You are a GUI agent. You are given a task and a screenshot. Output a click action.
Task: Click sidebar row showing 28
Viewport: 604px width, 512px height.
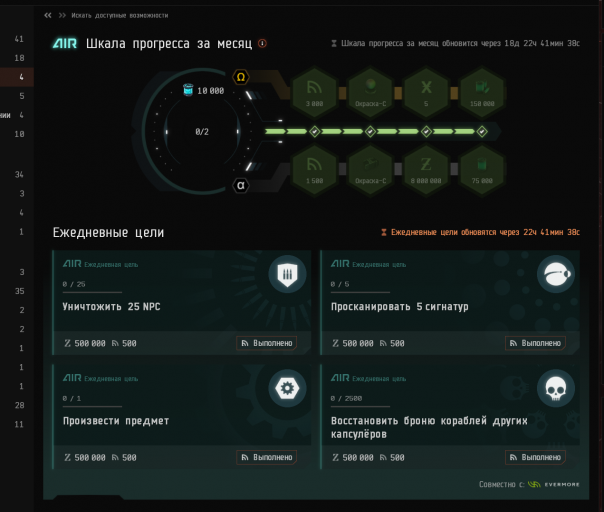17,405
